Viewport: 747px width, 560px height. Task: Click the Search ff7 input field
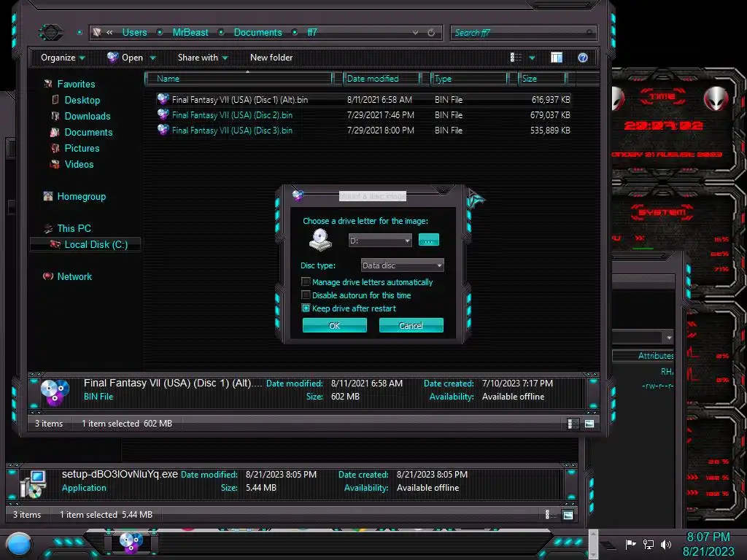click(523, 32)
